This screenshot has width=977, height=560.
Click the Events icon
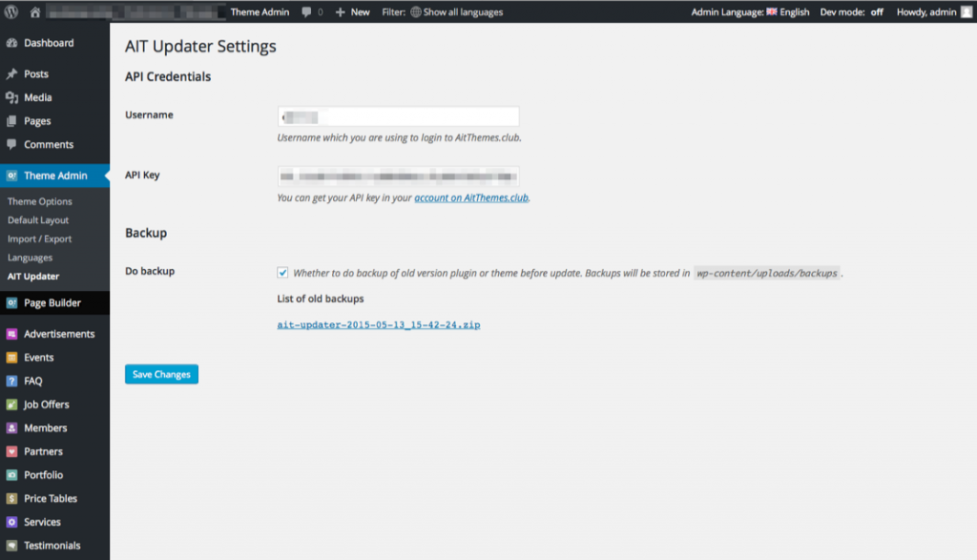tap(11, 358)
